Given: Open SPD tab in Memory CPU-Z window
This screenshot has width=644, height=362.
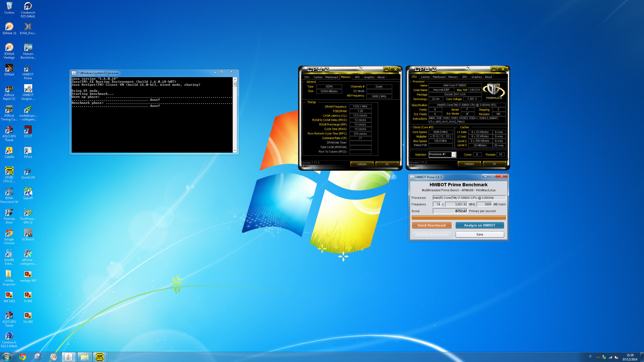Looking at the screenshot, I should tap(357, 77).
